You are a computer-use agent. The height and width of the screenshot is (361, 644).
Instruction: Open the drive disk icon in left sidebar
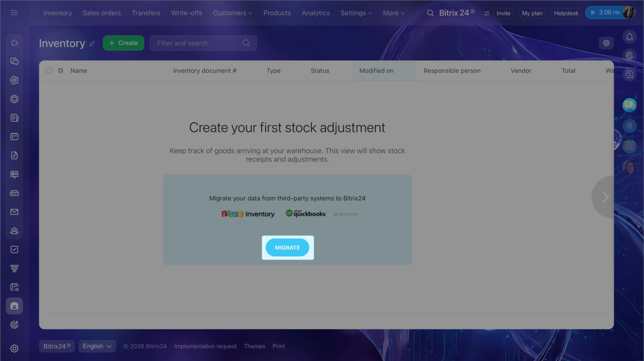pyautogui.click(x=14, y=193)
